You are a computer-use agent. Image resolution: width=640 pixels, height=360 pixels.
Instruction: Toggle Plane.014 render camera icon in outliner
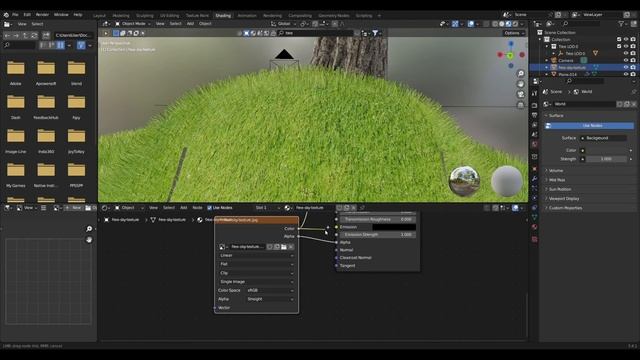pos(633,74)
